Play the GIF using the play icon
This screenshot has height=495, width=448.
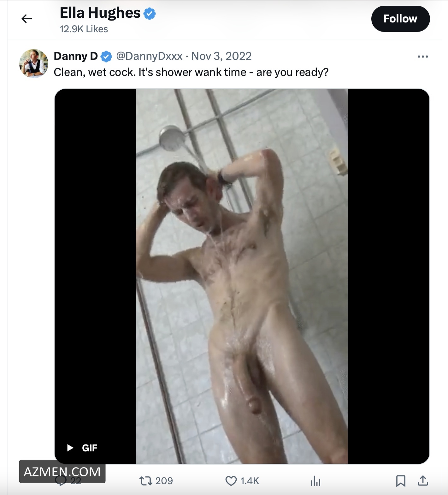70,448
